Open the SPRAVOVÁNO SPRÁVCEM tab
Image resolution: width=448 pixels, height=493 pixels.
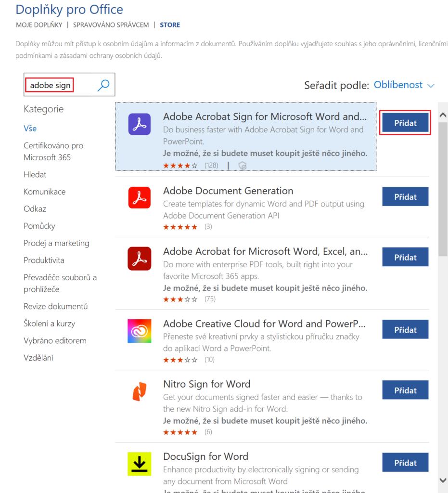(111, 25)
